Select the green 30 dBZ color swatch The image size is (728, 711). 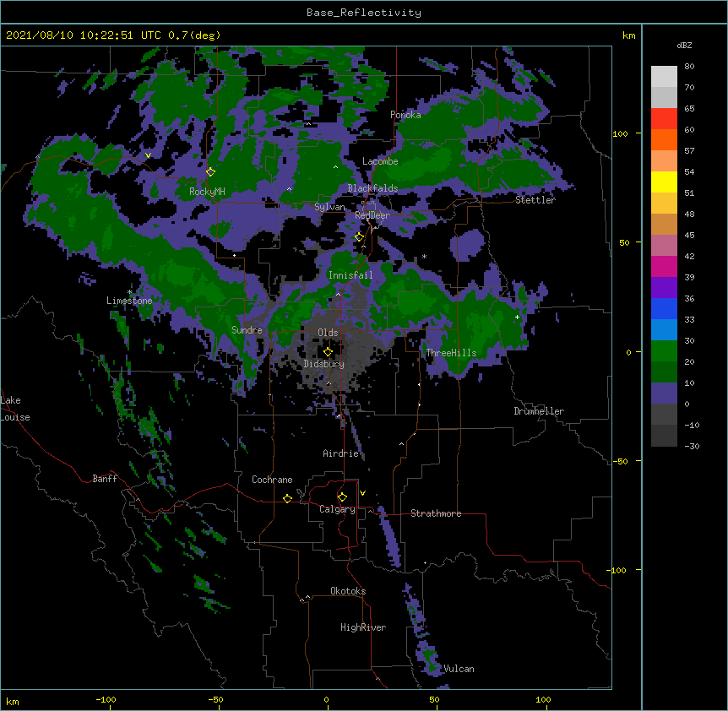(x=664, y=351)
